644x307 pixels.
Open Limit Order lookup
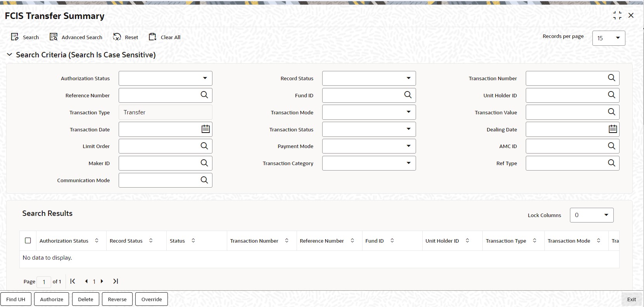(204, 146)
